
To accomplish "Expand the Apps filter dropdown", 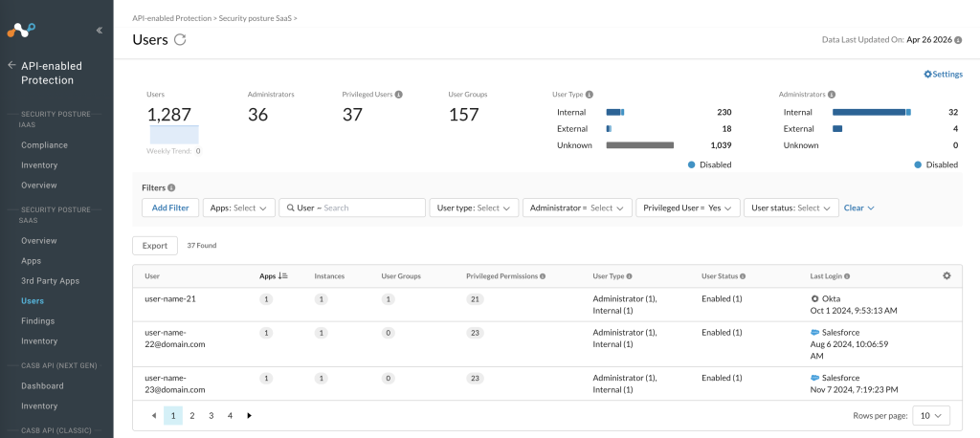I will coord(238,208).
